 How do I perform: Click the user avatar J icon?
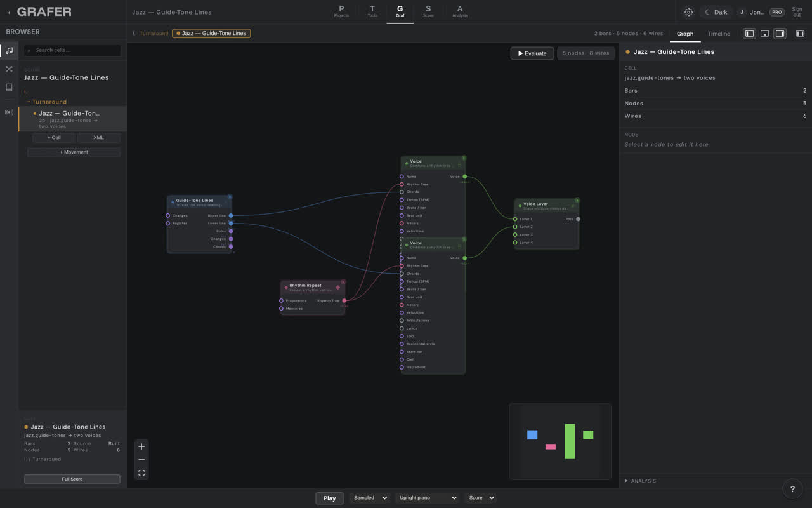[x=741, y=12]
